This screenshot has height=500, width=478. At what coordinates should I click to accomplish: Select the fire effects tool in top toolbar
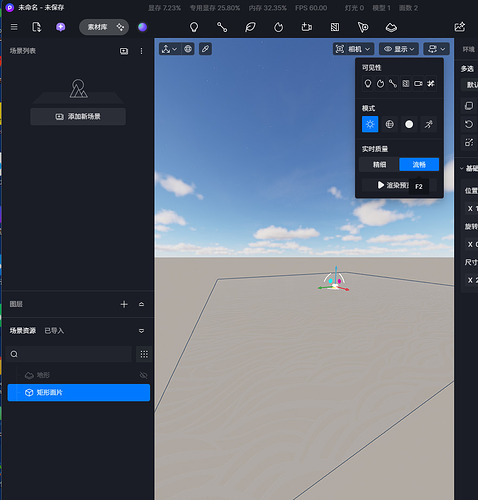278,27
